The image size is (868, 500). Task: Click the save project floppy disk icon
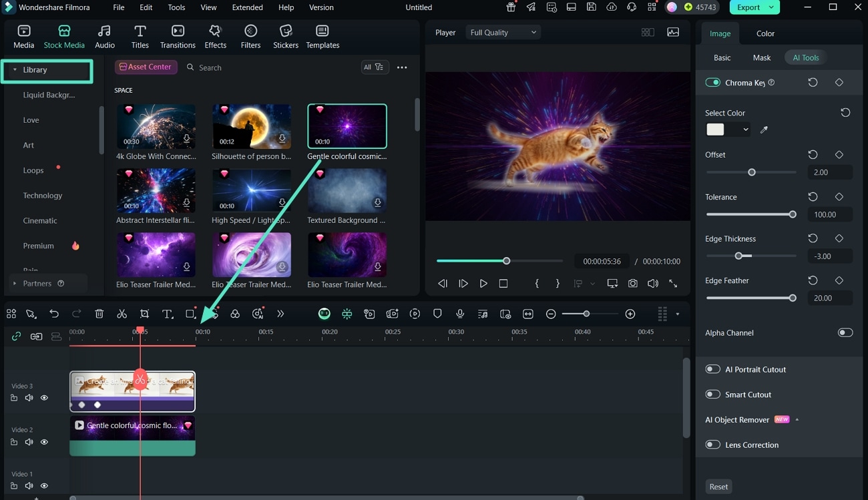coord(592,7)
